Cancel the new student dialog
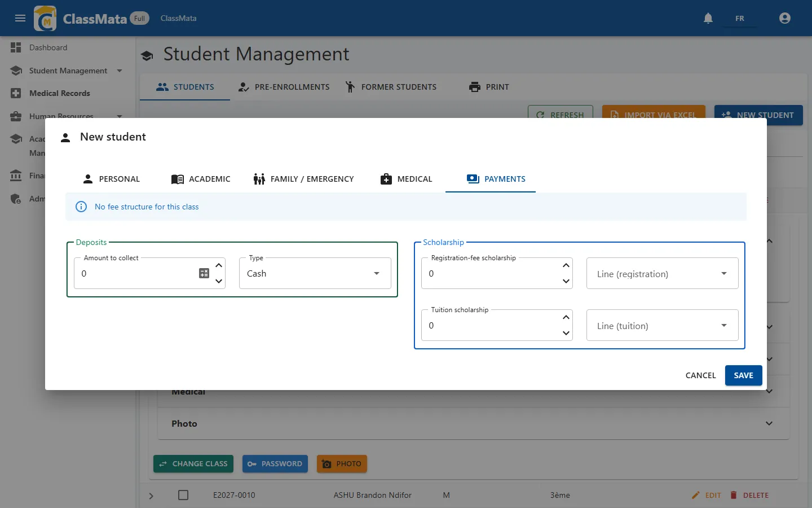812x508 pixels. 700,375
